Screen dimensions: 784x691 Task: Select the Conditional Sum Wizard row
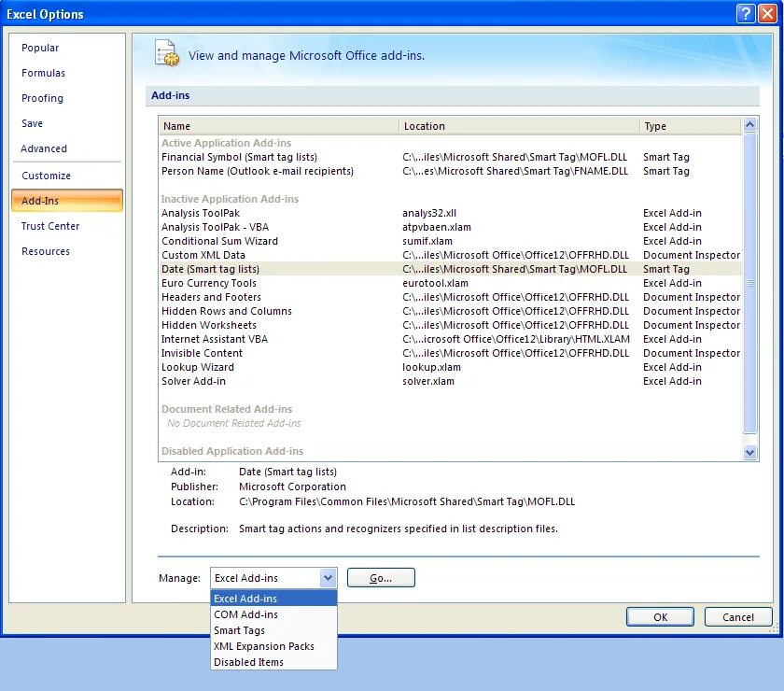[x=451, y=241]
